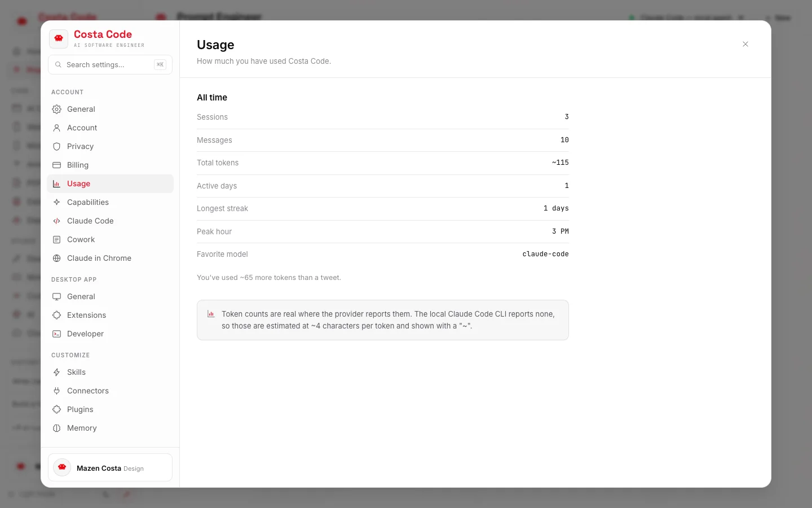Open the Mazen Costa profile card
The height and width of the screenshot is (508, 812).
tap(110, 467)
